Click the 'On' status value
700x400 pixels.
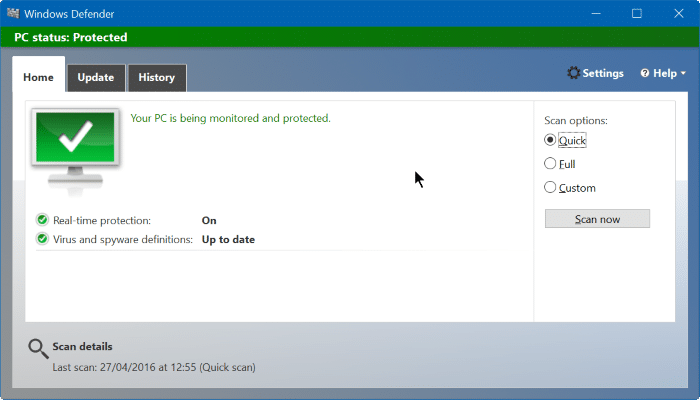tap(209, 221)
